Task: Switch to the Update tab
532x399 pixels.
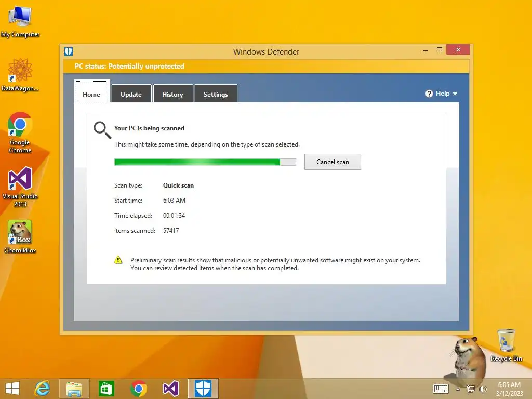Action: [131, 94]
